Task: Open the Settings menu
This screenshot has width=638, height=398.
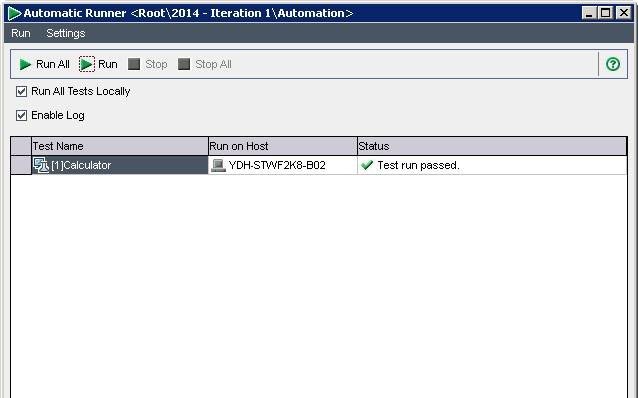Action: point(66,33)
